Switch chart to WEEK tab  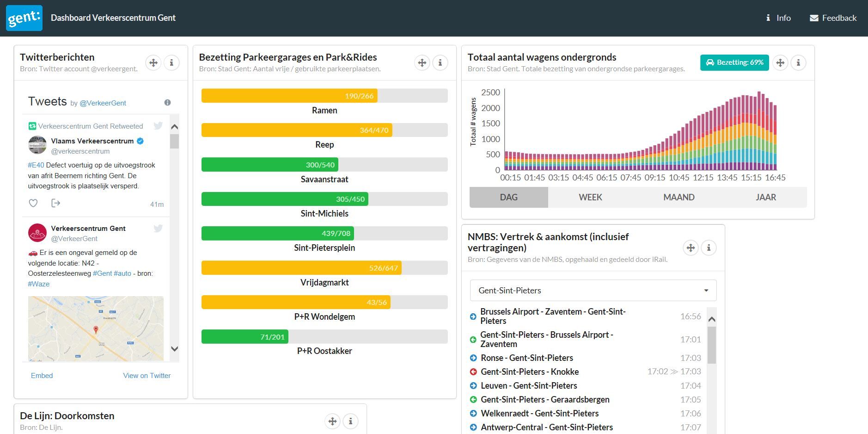pos(590,198)
